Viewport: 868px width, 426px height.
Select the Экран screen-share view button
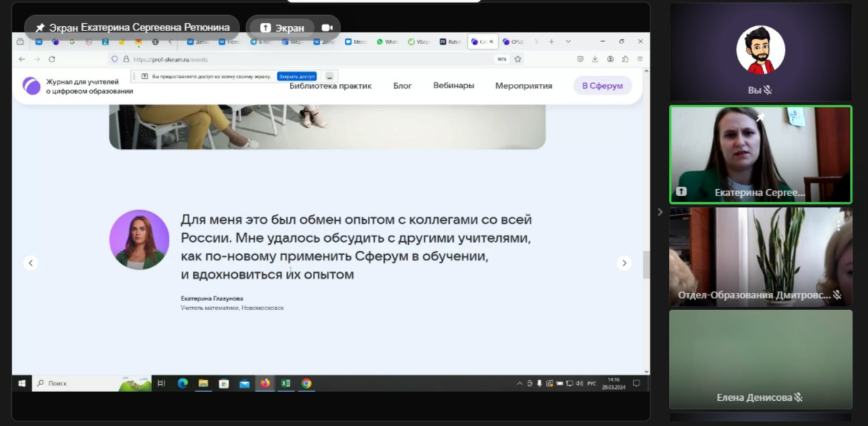pos(282,28)
